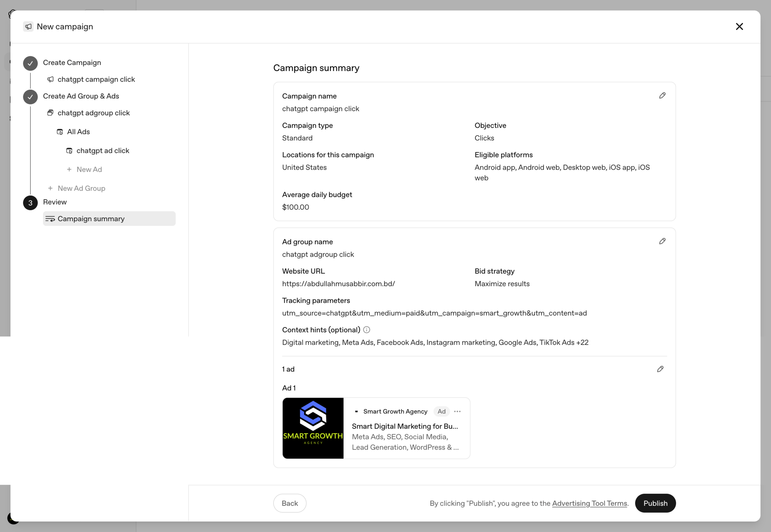Click the ad description starting Meta Ads, SEO
The width and height of the screenshot is (771, 532).
(x=405, y=442)
